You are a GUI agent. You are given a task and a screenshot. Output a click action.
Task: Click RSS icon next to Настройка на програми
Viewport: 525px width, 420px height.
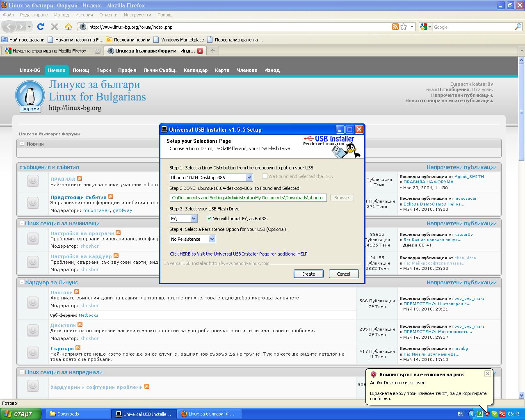point(118,233)
